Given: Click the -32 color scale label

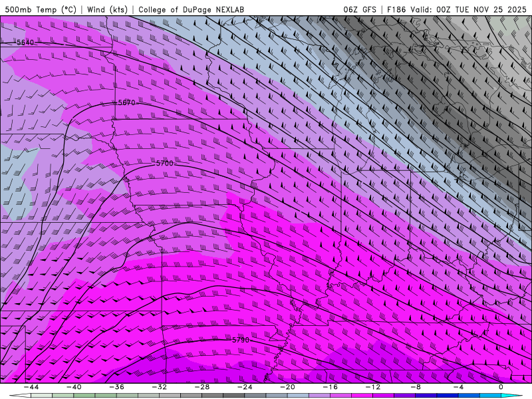Looking at the screenshot, I should tap(159, 387).
